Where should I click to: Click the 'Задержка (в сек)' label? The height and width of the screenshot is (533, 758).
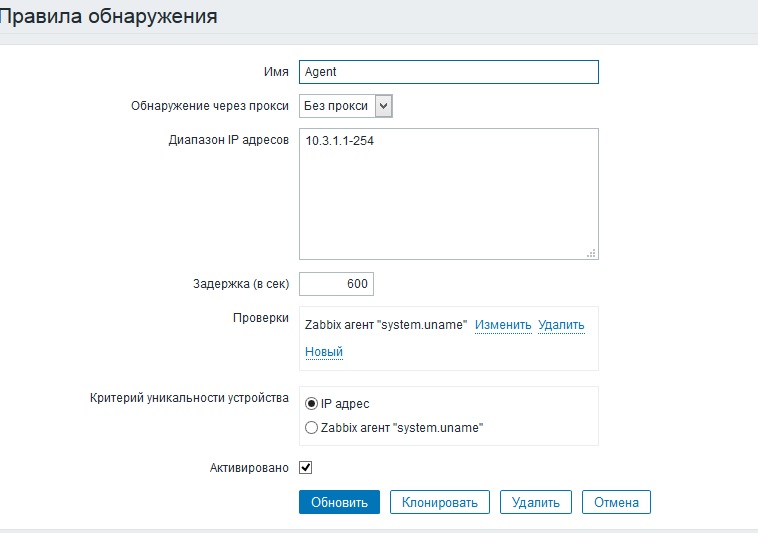click(240, 284)
